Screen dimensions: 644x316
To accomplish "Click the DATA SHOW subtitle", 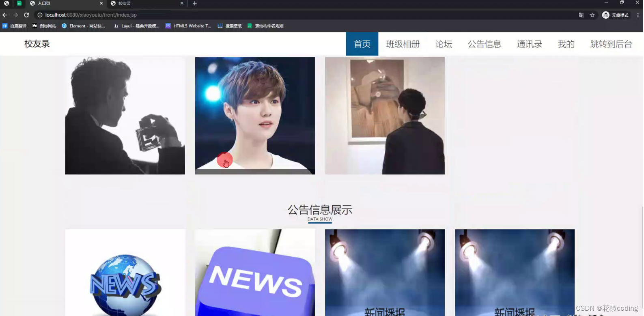I will [320, 219].
